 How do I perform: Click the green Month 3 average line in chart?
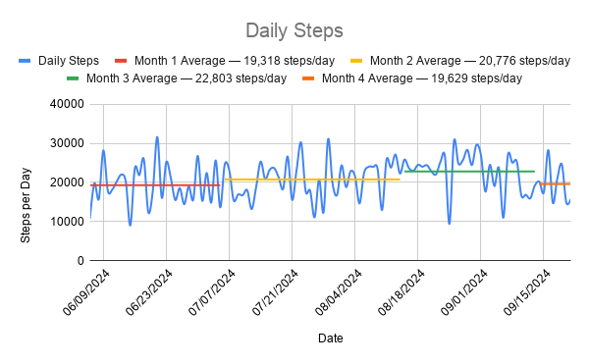(x=469, y=172)
